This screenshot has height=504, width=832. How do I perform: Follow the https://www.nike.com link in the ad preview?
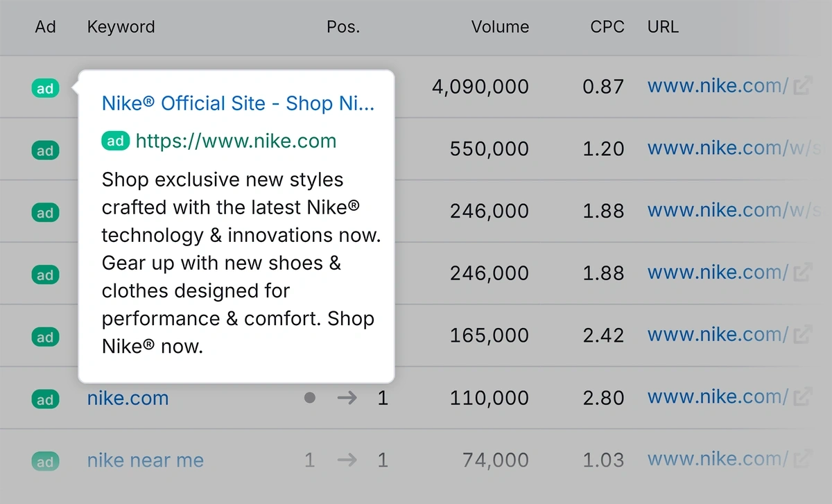pyautogui.click(x=236, y=141)
